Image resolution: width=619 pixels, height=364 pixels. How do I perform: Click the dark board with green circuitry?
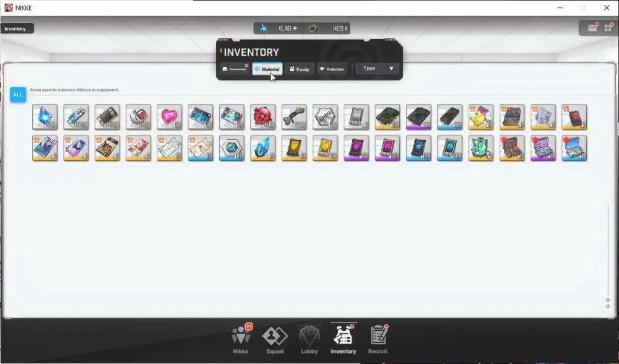pos(387,117)
